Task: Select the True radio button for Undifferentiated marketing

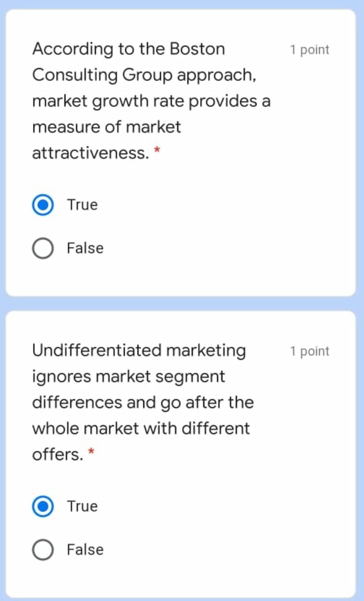Action: click(43, 507)
